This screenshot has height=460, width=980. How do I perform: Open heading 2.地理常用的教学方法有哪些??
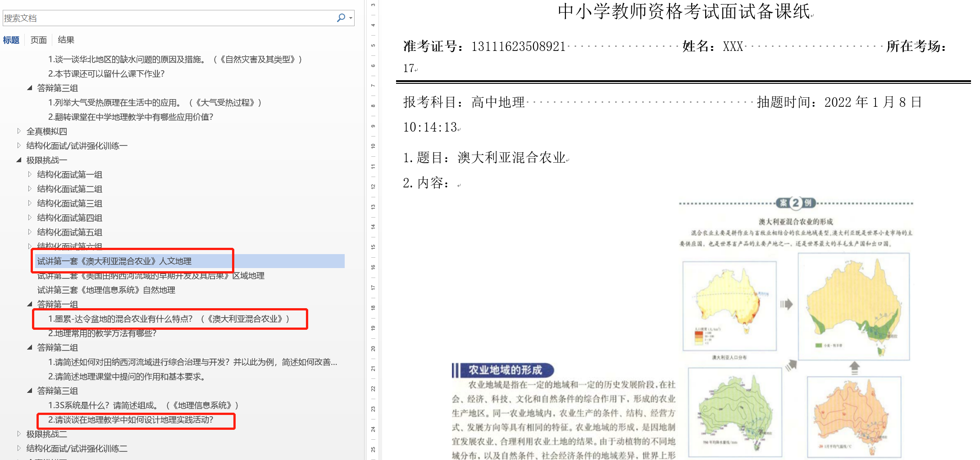click(x=102, y=333)
